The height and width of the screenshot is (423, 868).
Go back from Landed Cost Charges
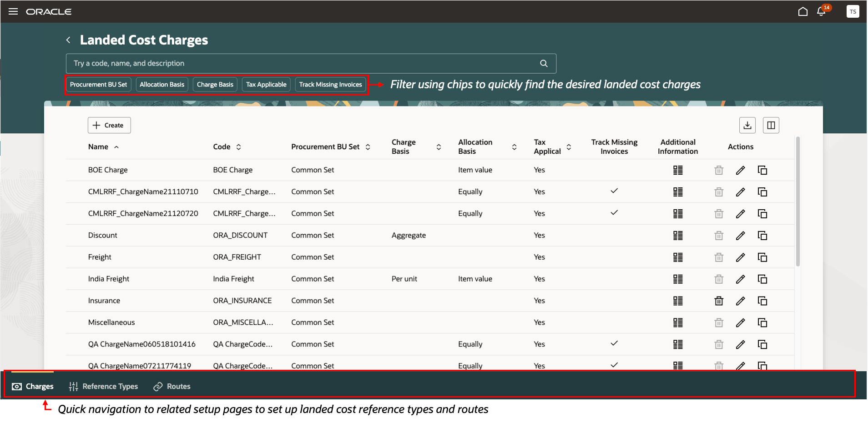(x=68, y=40)
